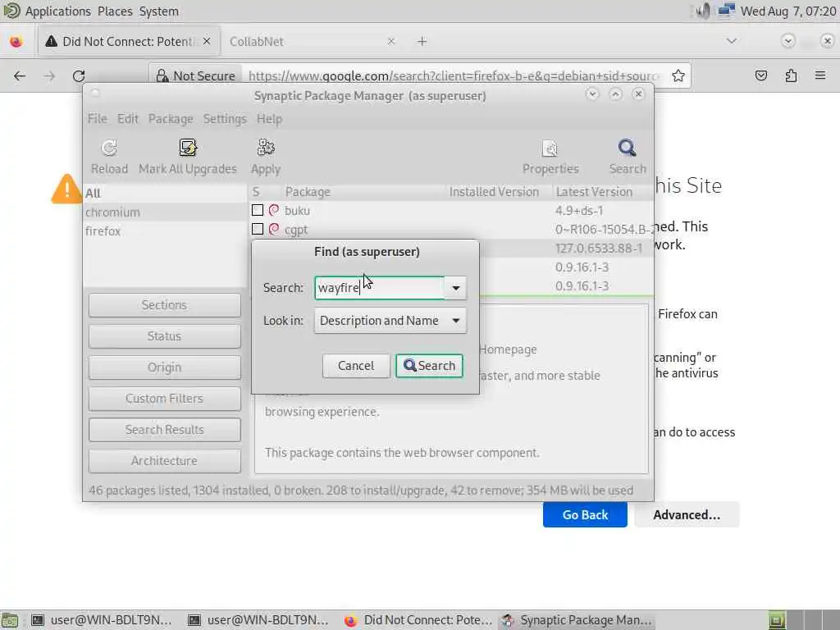Click the Architecture button
The width and height of the screenshot is (840, 630).
[x=164, y=461]
